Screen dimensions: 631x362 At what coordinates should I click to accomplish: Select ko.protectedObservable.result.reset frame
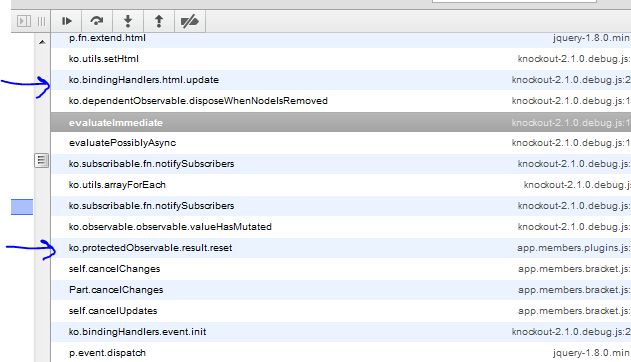pyautogui.click(x=341, y=248)
